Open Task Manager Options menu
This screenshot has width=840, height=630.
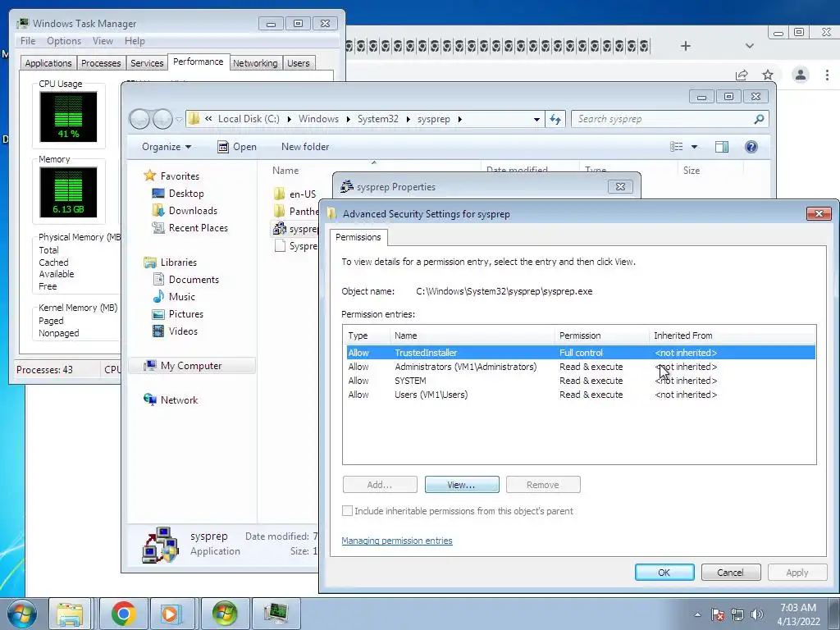(64, 41)
